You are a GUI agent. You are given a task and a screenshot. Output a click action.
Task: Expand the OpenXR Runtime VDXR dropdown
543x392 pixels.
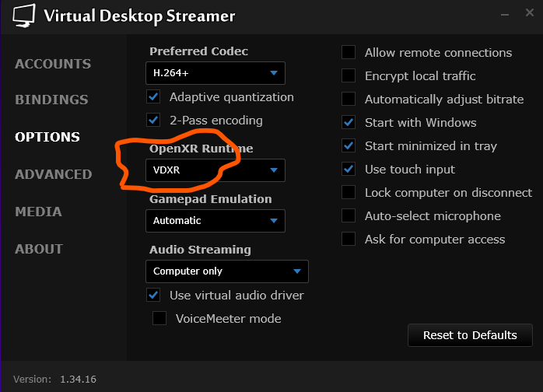(215, 170)
